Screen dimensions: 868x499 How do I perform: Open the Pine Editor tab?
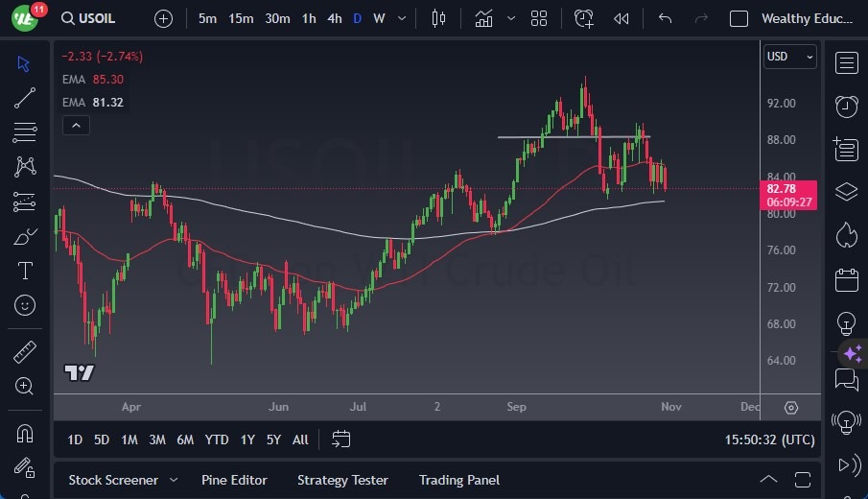(234, 480)
